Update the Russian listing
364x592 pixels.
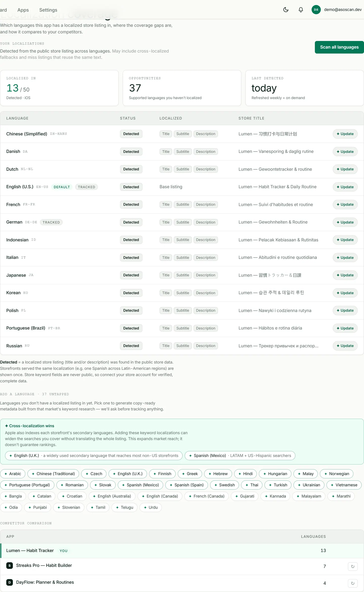(345, 346)
